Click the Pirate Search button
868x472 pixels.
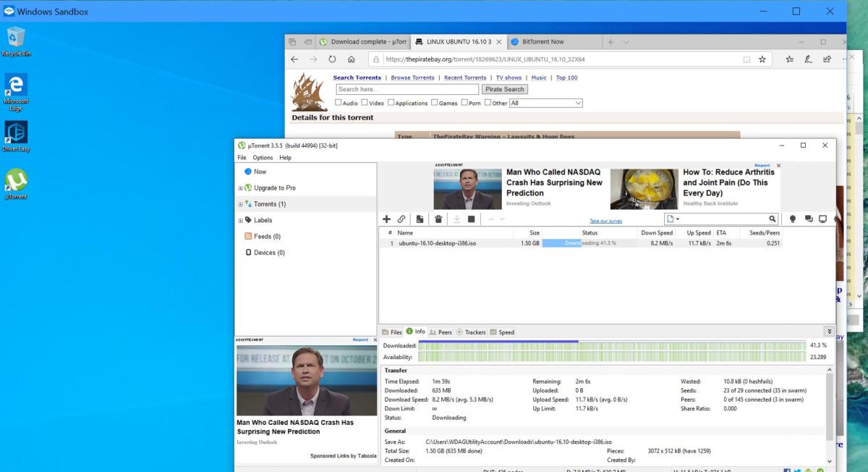pos(505,89)
